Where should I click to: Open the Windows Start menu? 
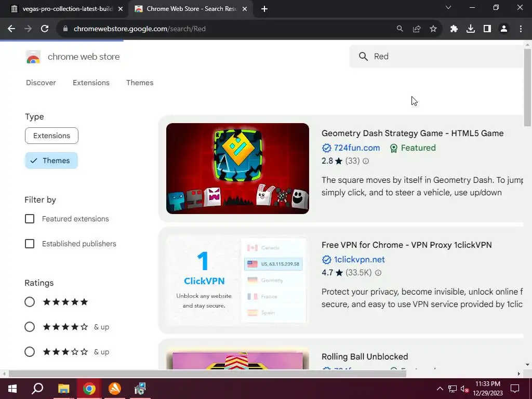point(12,389)
